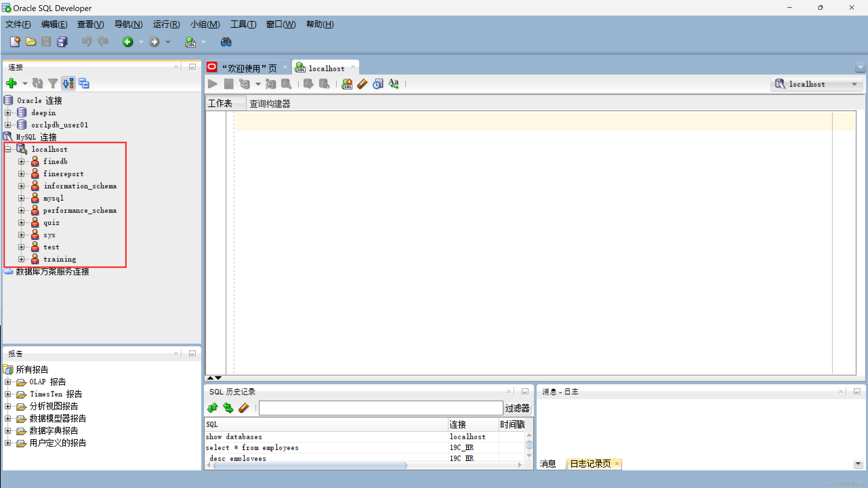The image size is (868, 488).
Task: Collapse the localhost MySQL connection
Action: pyautogui.click(x=8, y=149)
